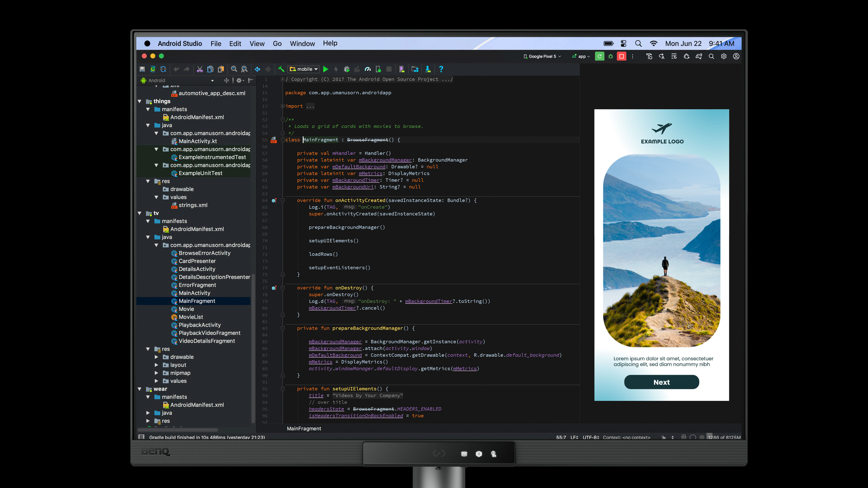Click the green Debug bug icon in title bar
Image resolution: width=868 pixels, height=488 pixels.
point(611,56)
